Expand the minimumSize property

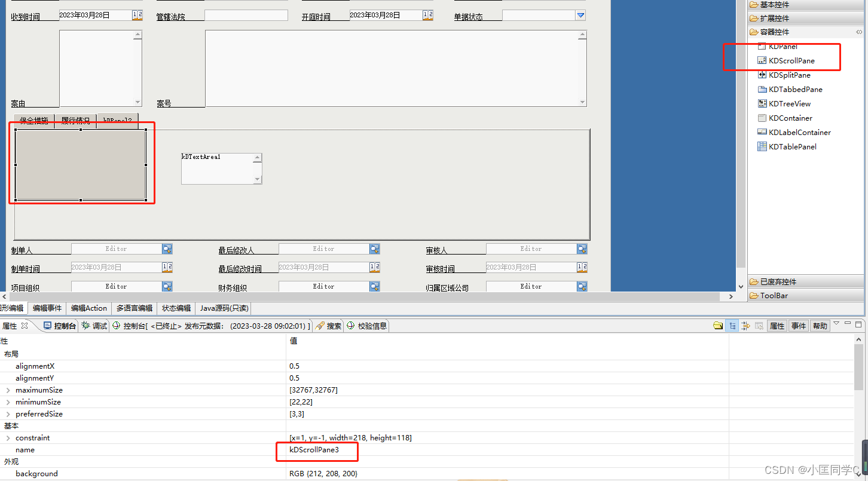(8, 402)
